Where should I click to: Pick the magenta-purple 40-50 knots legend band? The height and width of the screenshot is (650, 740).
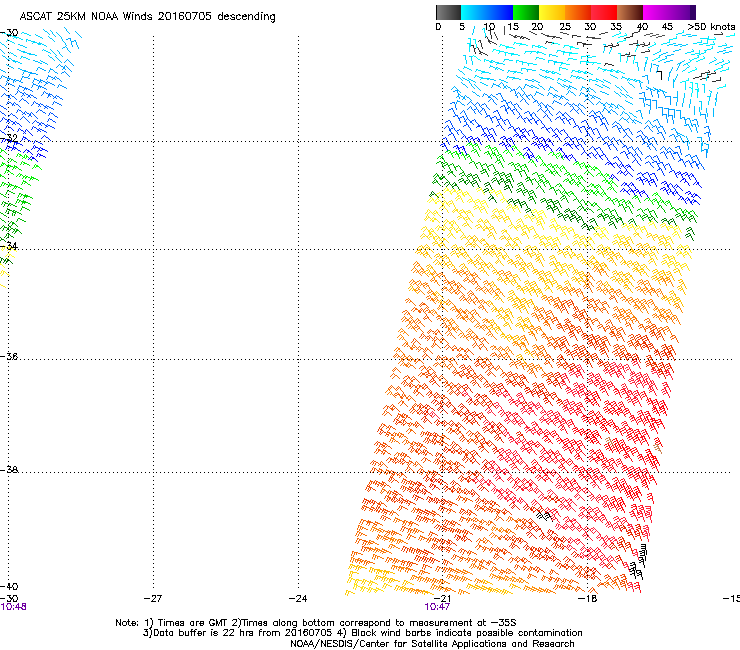(x=669, y=12)
